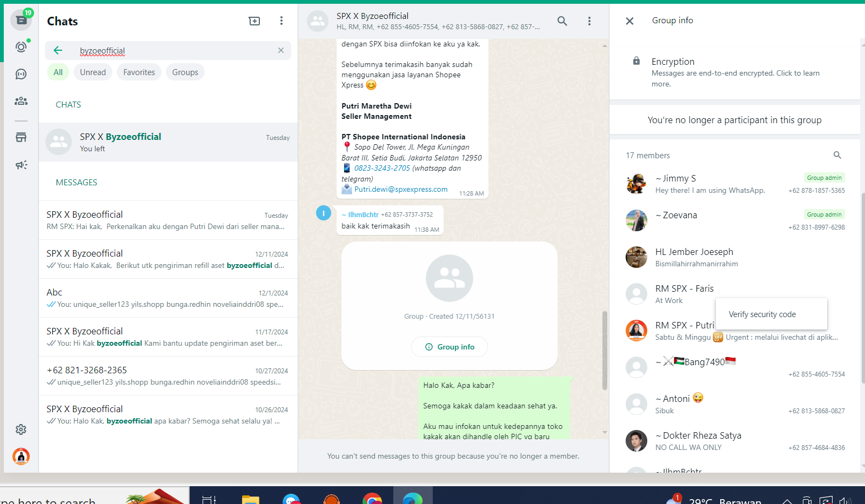Open the +62 821-3268-2365 message result
Screen dimensions: 865x504
pos(168,375)
